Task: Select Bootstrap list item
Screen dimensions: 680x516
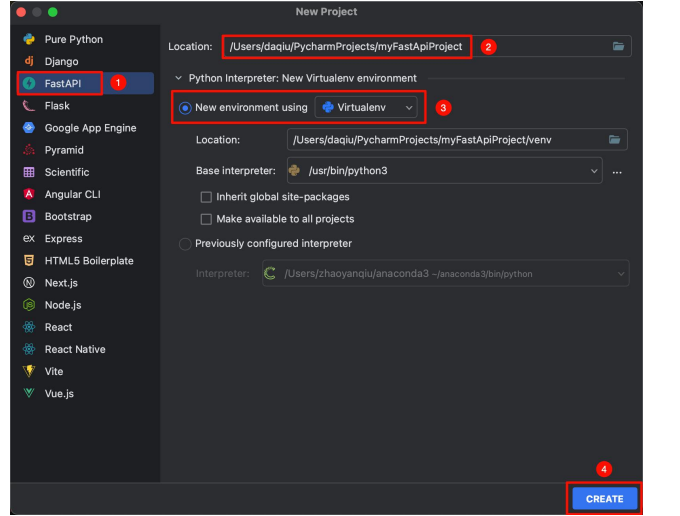Action: 68,216
